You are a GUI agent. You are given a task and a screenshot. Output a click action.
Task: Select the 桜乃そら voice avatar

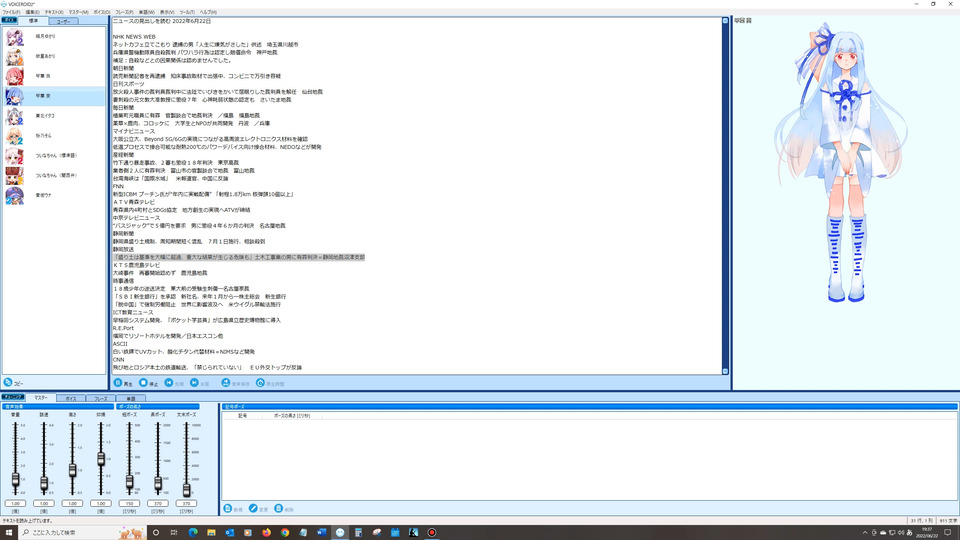[x=15, y=135]
